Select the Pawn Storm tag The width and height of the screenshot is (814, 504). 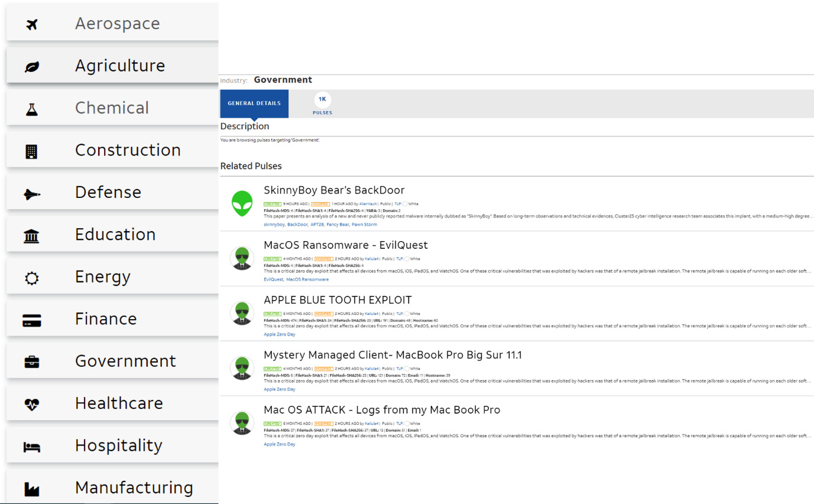pos(364,225)
